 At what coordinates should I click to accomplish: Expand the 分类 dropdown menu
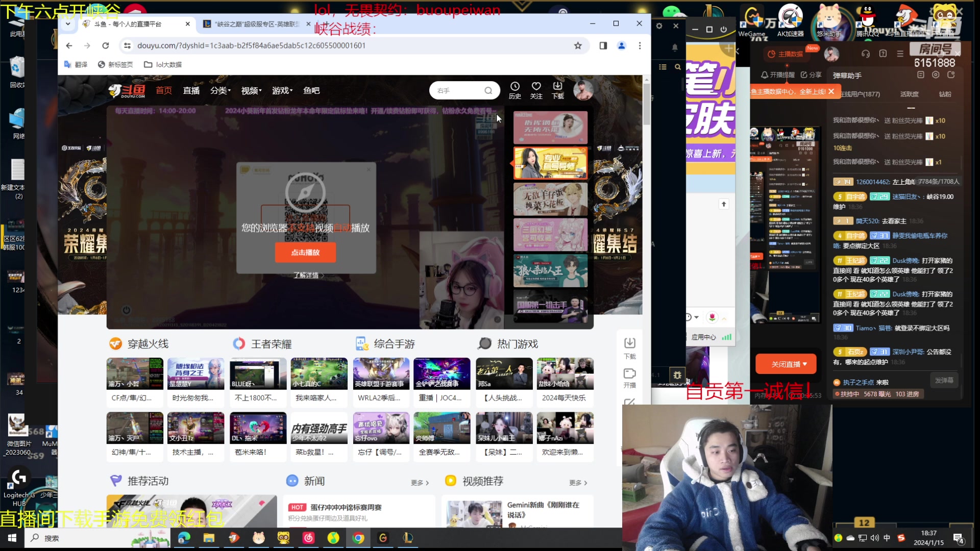[220, 90]
